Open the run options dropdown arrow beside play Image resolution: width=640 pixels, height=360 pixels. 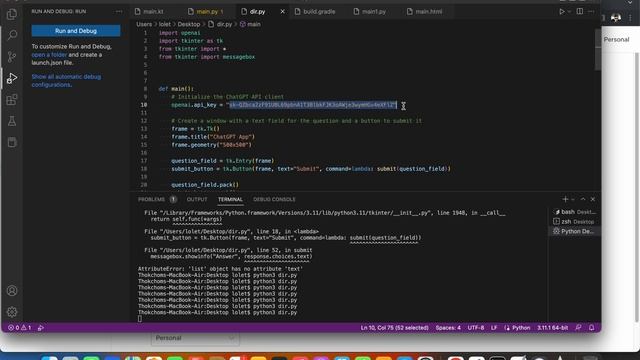(x=569, y=11)
